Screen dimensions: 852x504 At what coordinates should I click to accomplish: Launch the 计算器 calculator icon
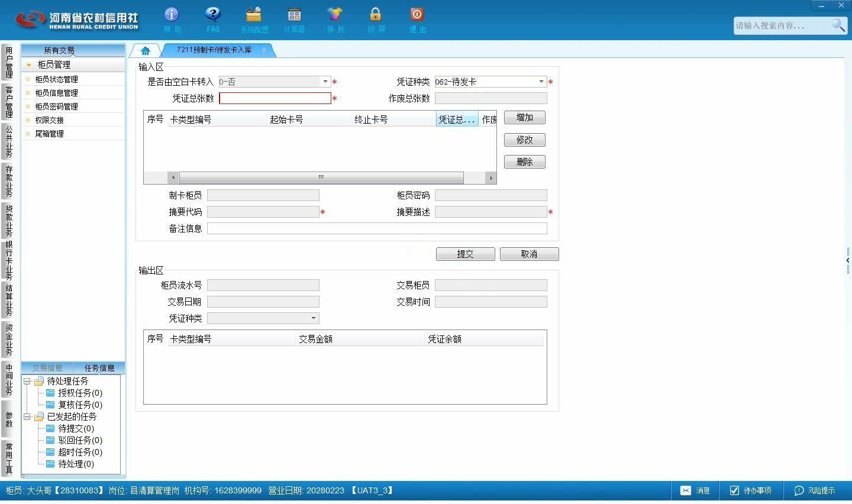pyautogui.click(x=294, y=14)
